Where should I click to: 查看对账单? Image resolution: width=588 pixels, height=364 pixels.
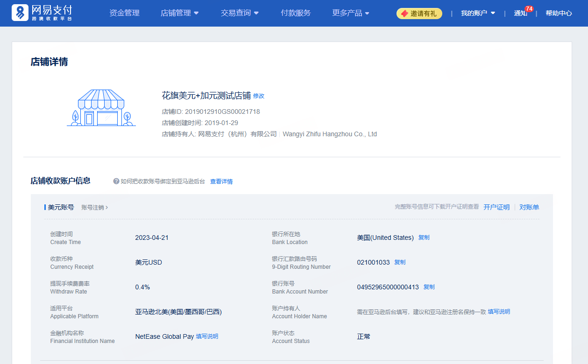[529, 207]
